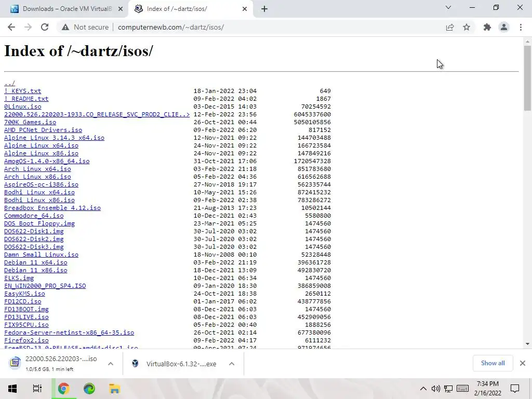Open the volume speaker icon
This screenshot has width=532, height=399.
[x=436, y=389]
